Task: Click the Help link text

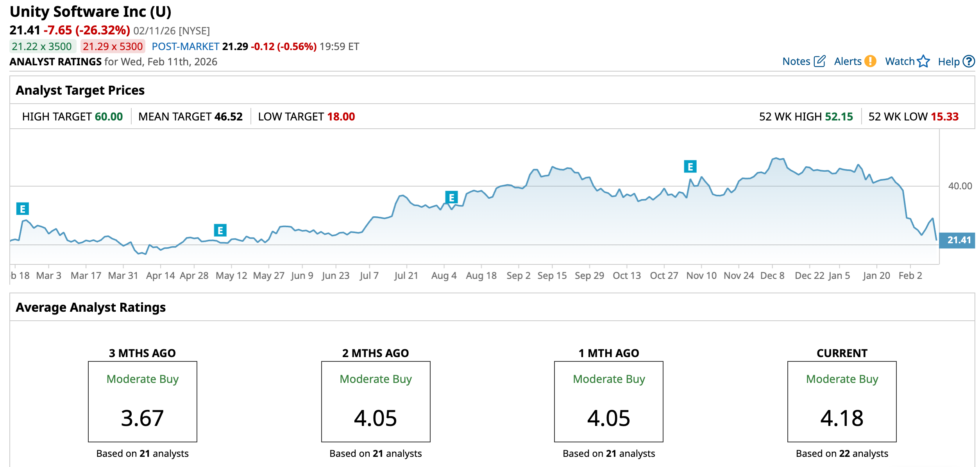Action: [948, 62]
